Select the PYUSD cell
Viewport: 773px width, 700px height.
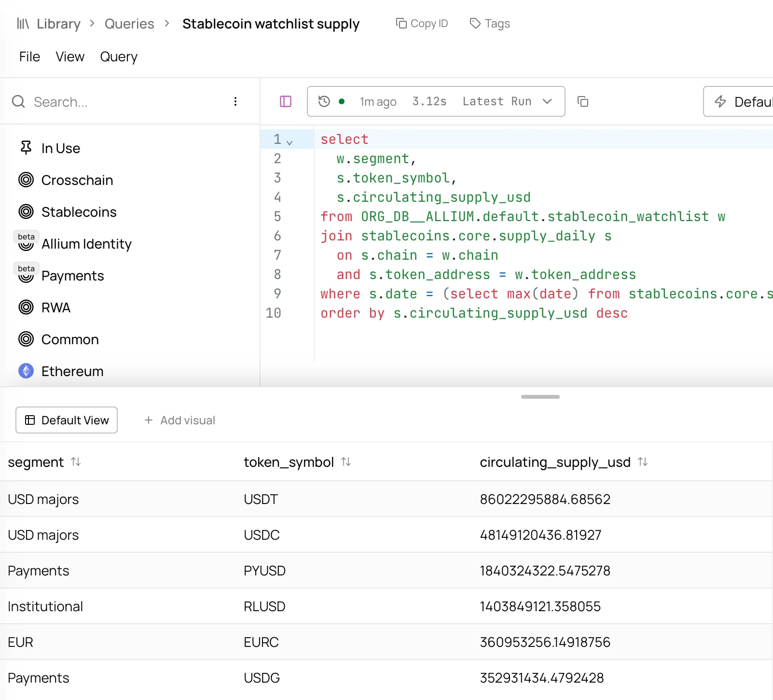click(265, 571)
